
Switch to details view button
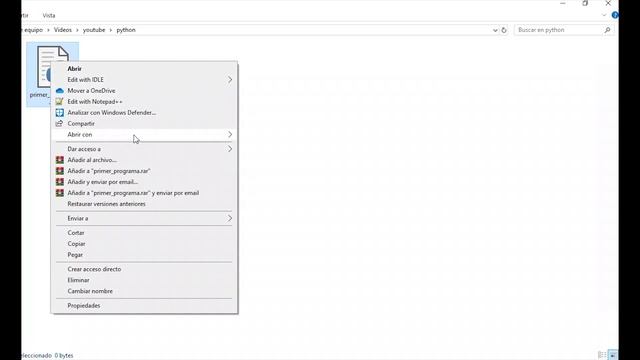(602, 355)
